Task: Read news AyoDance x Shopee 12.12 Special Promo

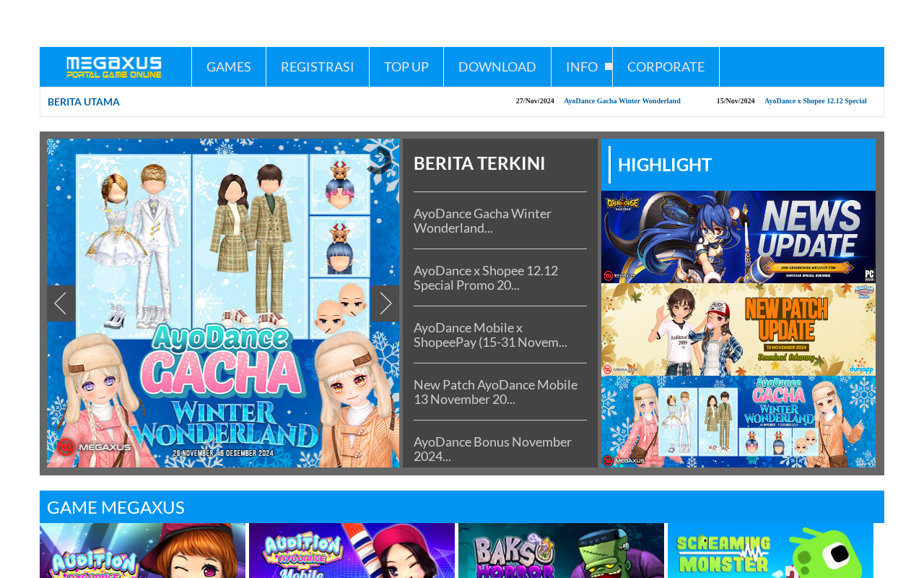Action: (x=486, y=277)
